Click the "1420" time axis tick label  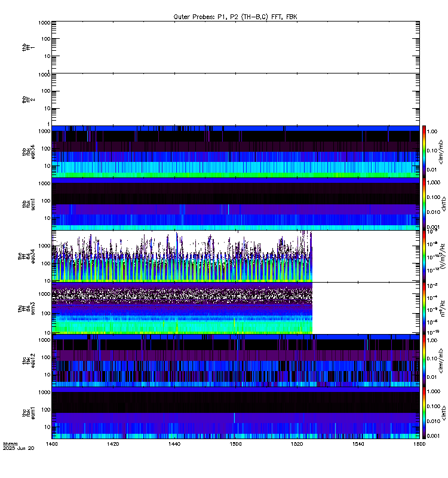pos(113,444)
